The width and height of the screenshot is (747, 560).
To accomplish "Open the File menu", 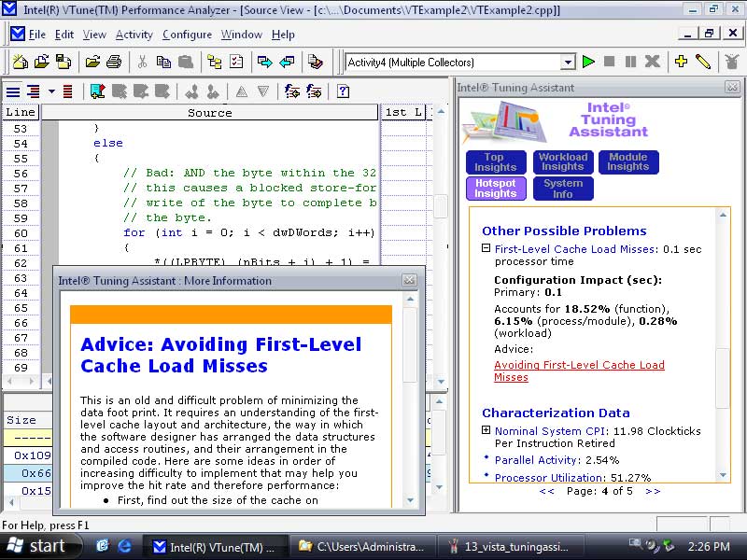I will [x=36, y=35].
